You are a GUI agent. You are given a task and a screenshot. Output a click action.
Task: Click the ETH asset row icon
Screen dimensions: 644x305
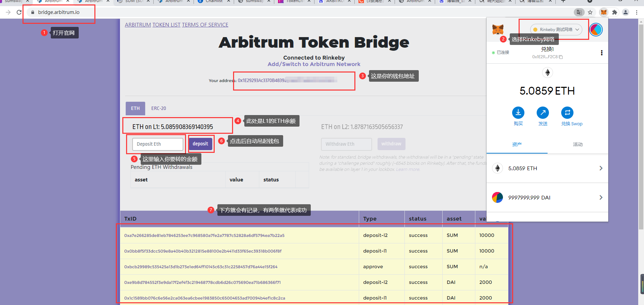tap(497, 168)
